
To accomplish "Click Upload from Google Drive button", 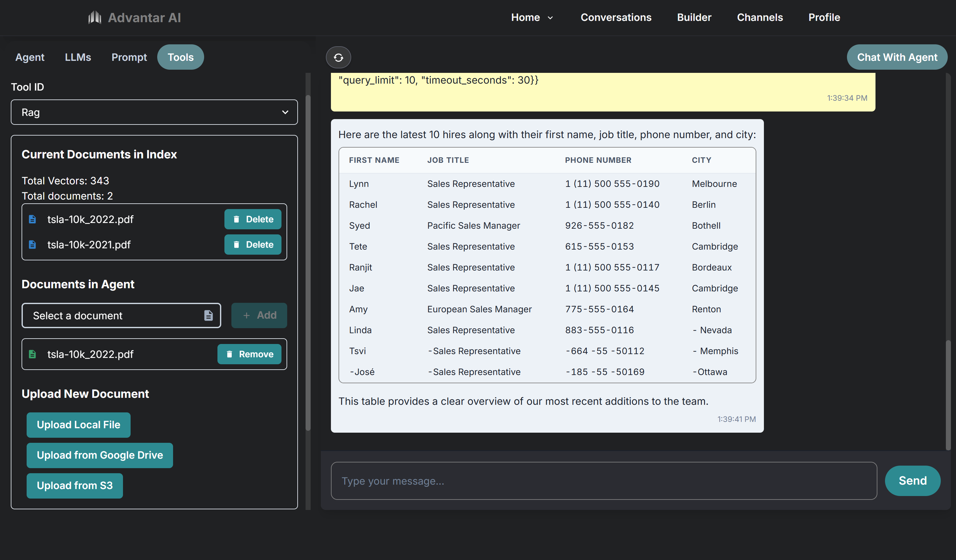I will coord(100,455).
